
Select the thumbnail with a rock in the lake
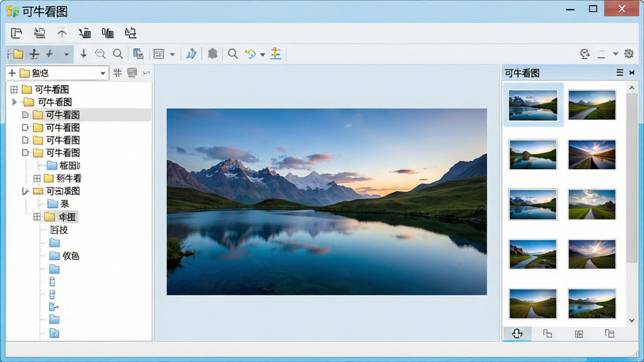pos(533,155)
